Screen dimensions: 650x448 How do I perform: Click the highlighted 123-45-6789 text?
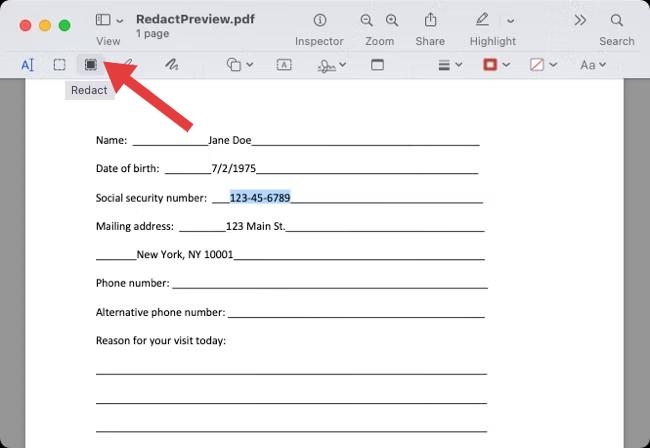pyautogui.click(x=260, y=198)
